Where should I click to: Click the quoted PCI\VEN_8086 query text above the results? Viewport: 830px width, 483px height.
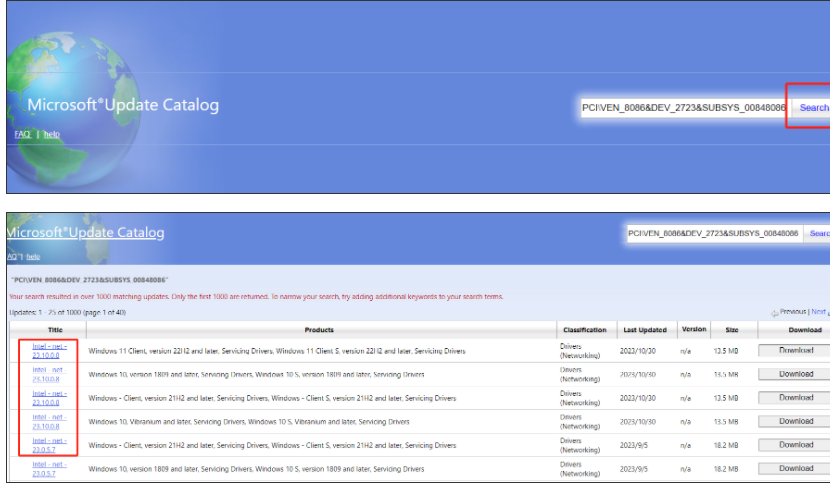tap(89, 280)
